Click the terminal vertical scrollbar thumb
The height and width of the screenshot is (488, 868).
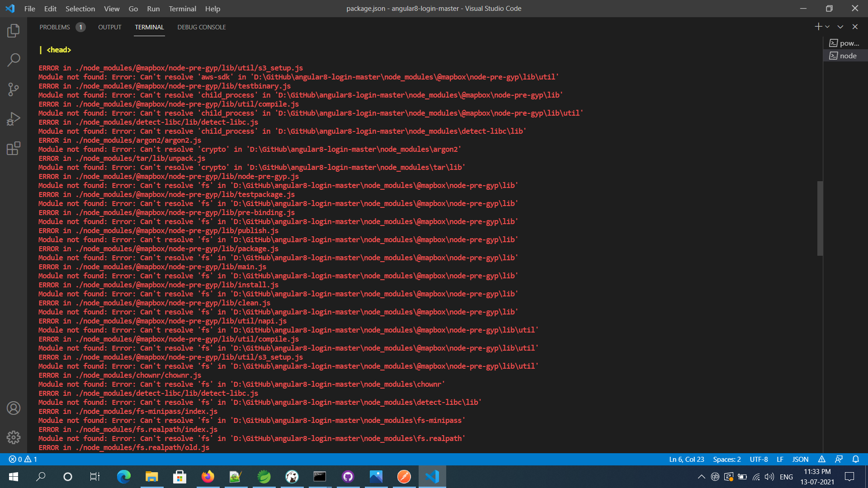(x=820, y=218)
